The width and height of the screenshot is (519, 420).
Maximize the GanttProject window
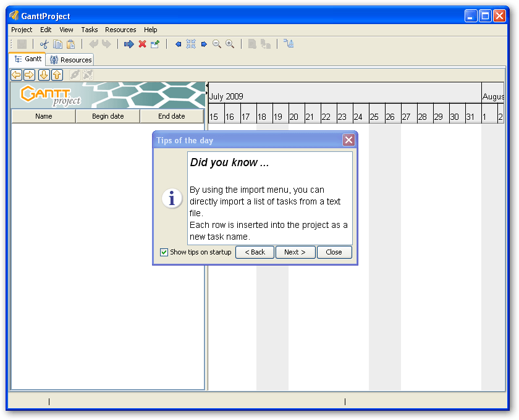485,15
